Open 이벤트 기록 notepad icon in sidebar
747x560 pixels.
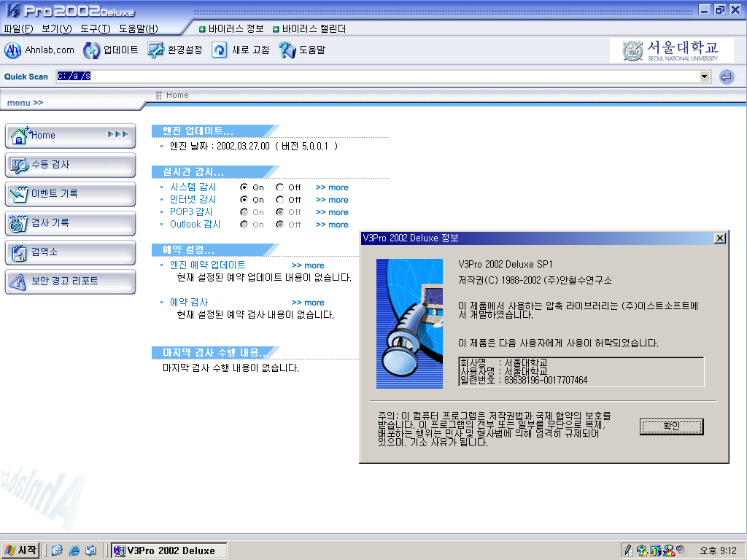pos(19,194)
